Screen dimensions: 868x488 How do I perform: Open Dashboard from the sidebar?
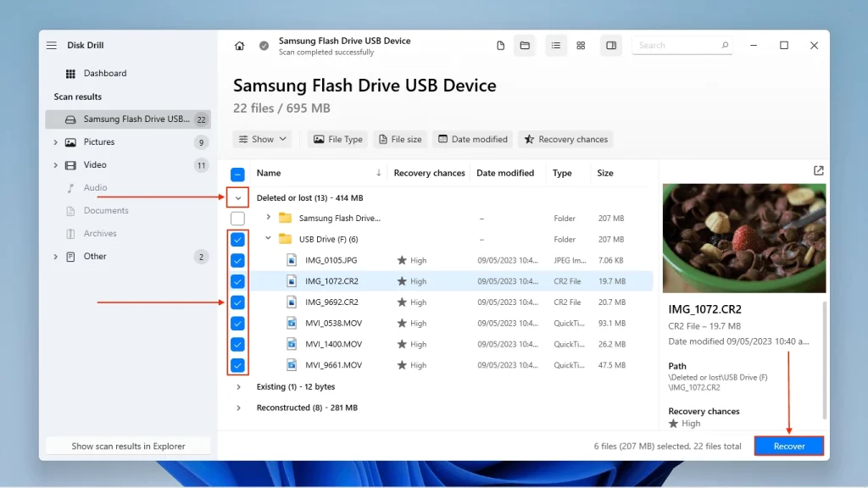click(x=104, y=74)
